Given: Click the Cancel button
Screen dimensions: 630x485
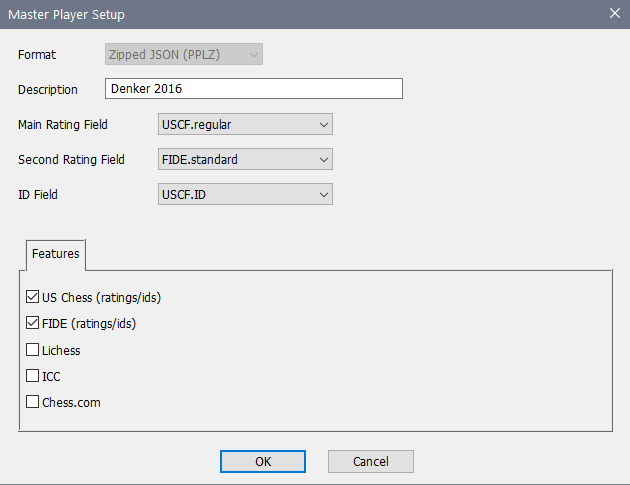Looking at the screenshot, I should (370, 461).
